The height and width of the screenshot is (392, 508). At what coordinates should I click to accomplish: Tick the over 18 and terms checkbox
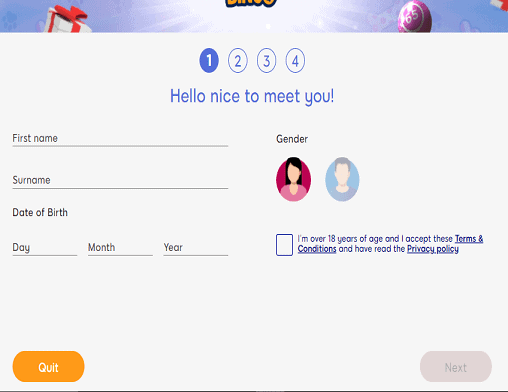coord(284,245)
